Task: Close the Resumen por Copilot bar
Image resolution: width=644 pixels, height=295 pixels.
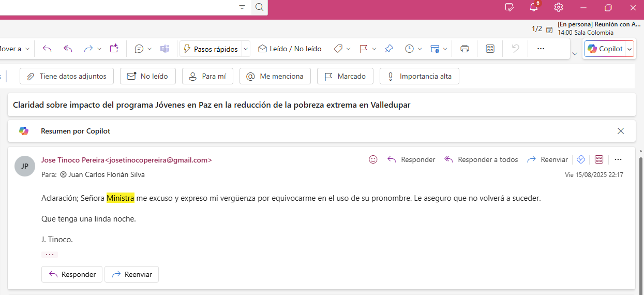Action: 621,131
